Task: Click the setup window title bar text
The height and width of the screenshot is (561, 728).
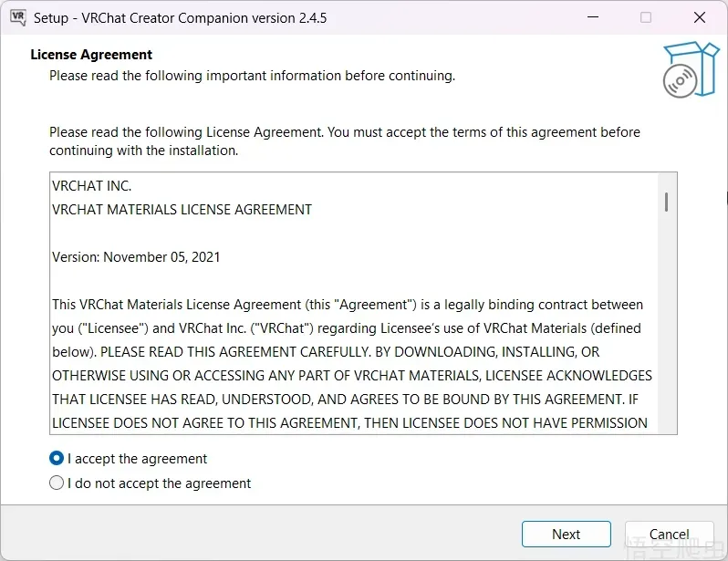Action: click(x=180, y=18)
